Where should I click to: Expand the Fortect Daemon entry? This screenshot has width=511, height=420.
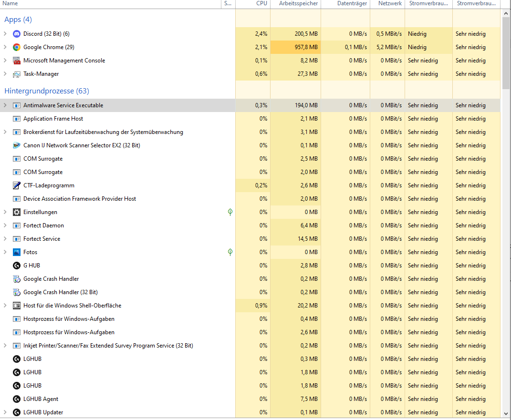click(x=5, y=225)
